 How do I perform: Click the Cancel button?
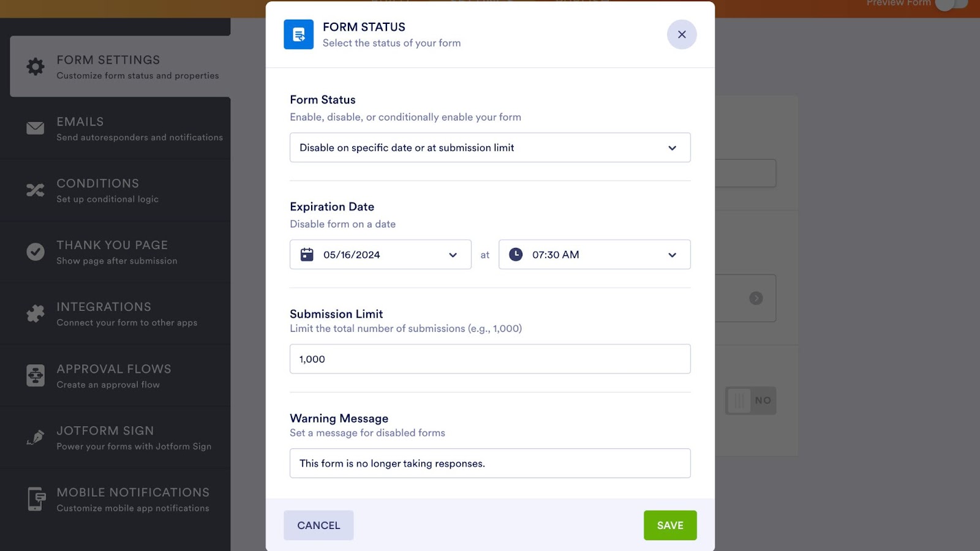[x=318, y=525]
